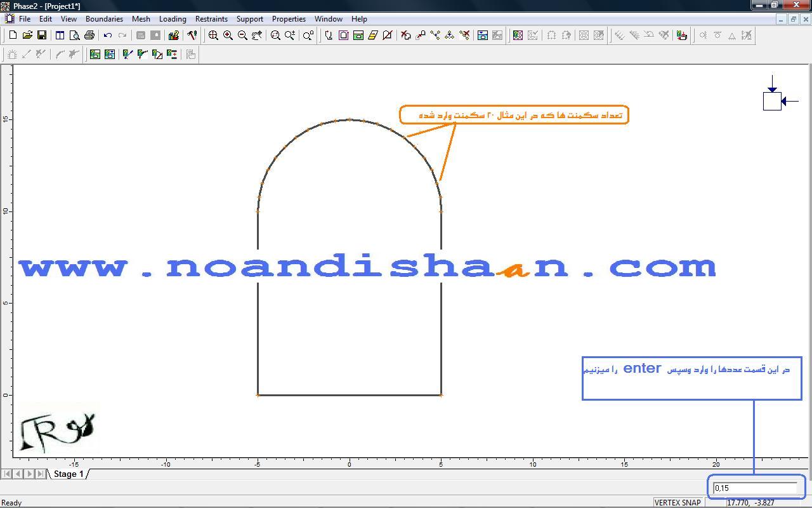Save the project using the floppy disk icon
The image size is (812, 508).
click(42, 36)
